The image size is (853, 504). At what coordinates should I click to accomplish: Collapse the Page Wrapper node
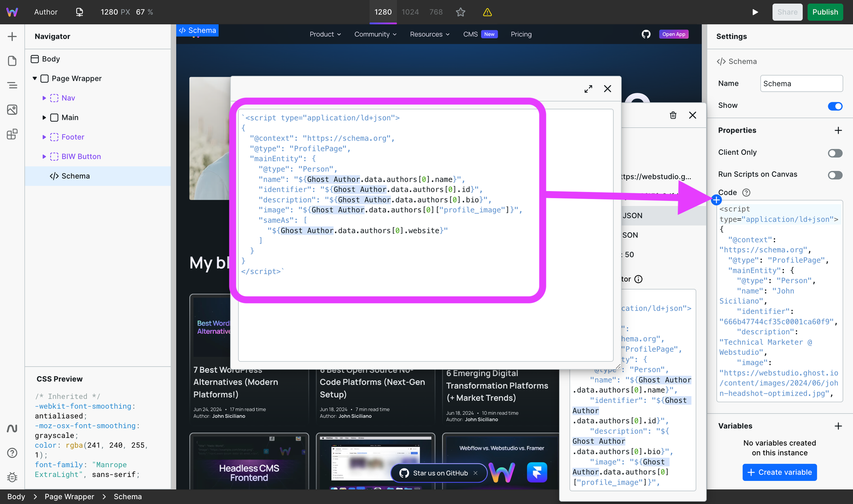tap(35, 78)
